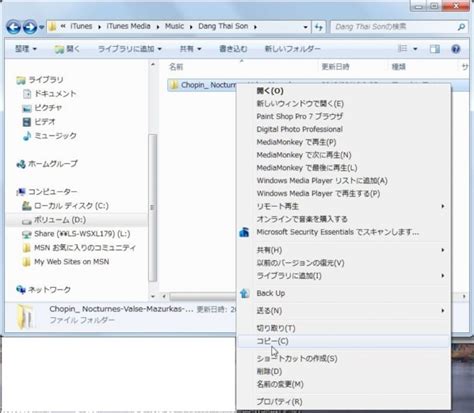Select ホームグループ in the sidebar
This screenshot has height=413, width=474.
[47, 164]
